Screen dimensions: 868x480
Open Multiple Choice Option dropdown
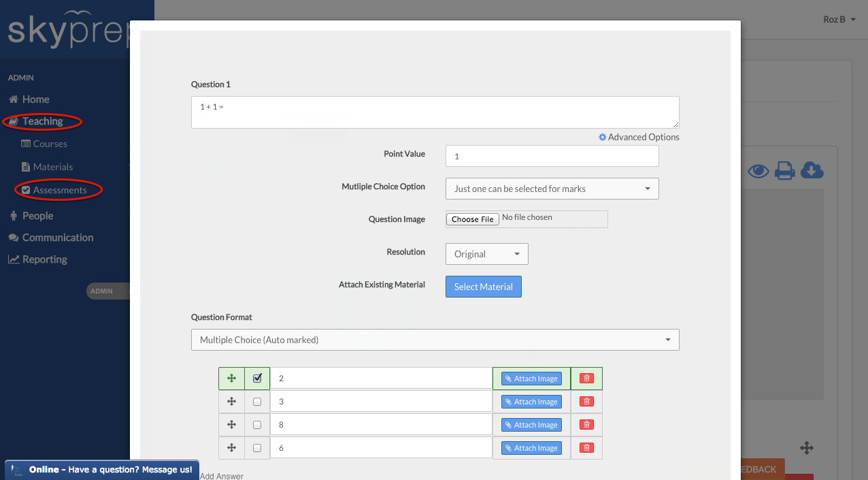[x=552, y=189]
